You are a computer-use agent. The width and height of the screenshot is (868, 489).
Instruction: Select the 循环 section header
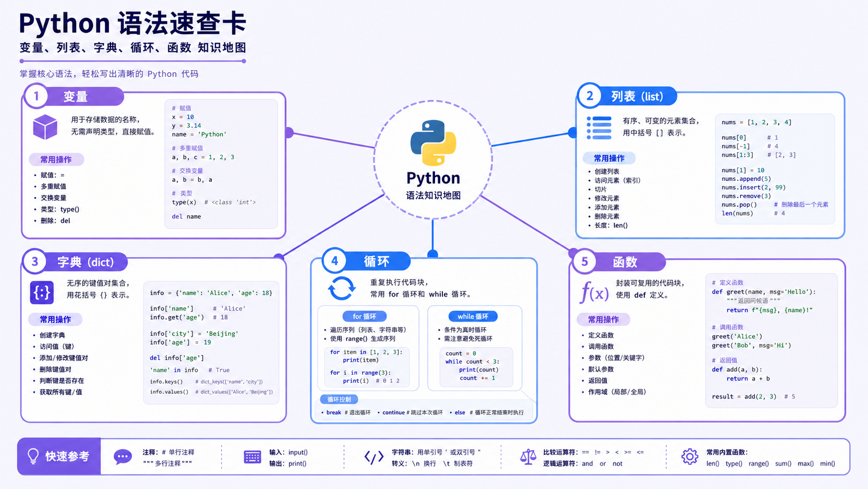[x=376, y=261]
